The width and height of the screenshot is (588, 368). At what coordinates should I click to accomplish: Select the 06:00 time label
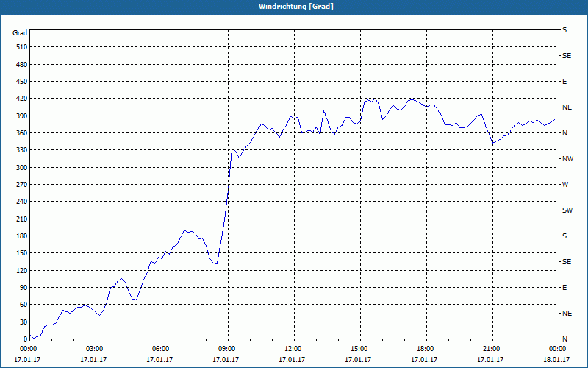coord(159,349)
